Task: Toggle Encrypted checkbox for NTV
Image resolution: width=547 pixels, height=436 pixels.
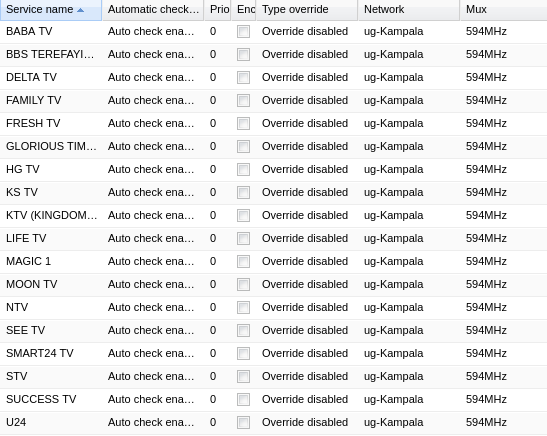Action: 243,307
